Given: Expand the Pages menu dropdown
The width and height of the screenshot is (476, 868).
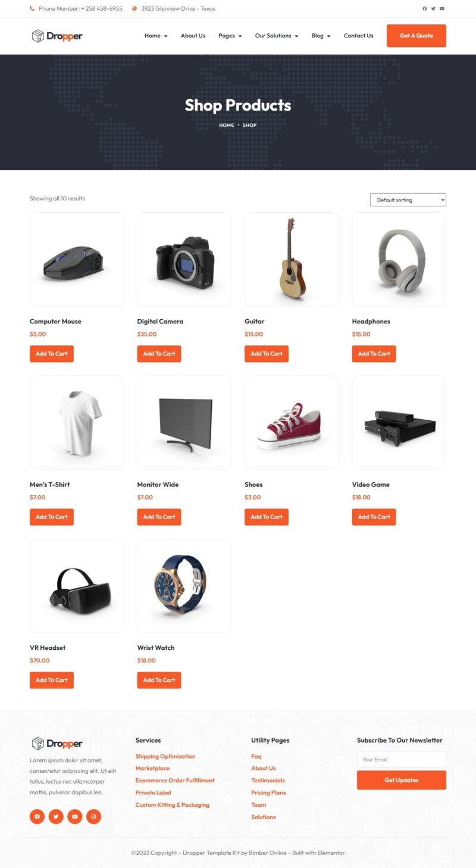Looking at the screenshot, I should (x=230, y=36).
